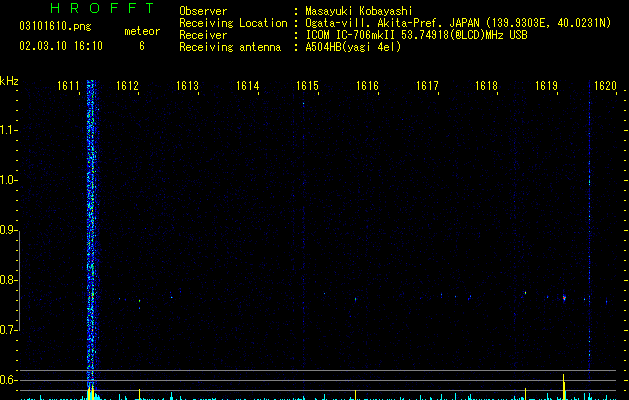Click the 1611 time axis marker
629x400 pixels.
click(x=68, y=86)
